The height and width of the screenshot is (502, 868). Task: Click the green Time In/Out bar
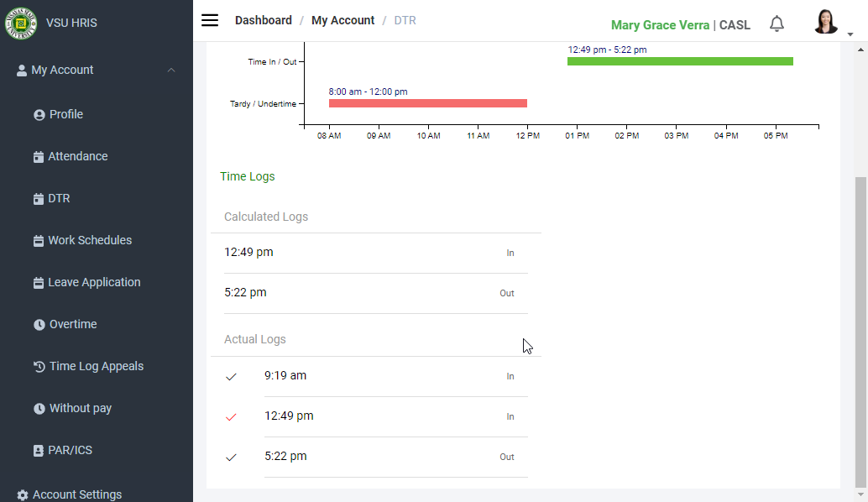[x=680, y=61]
